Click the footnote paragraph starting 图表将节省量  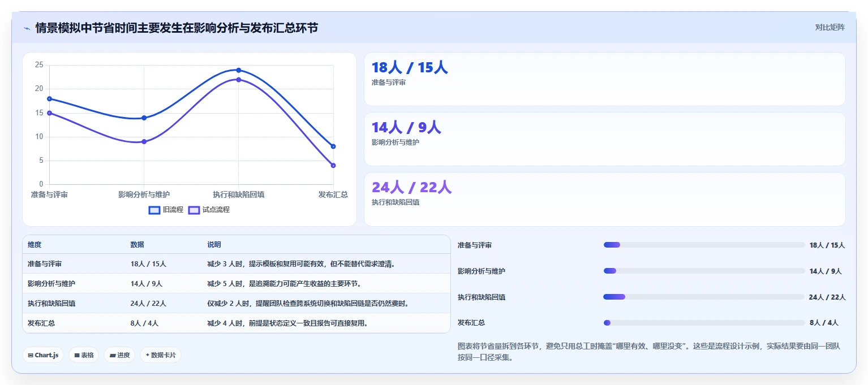pyautogui.click(x=649, y=352)
